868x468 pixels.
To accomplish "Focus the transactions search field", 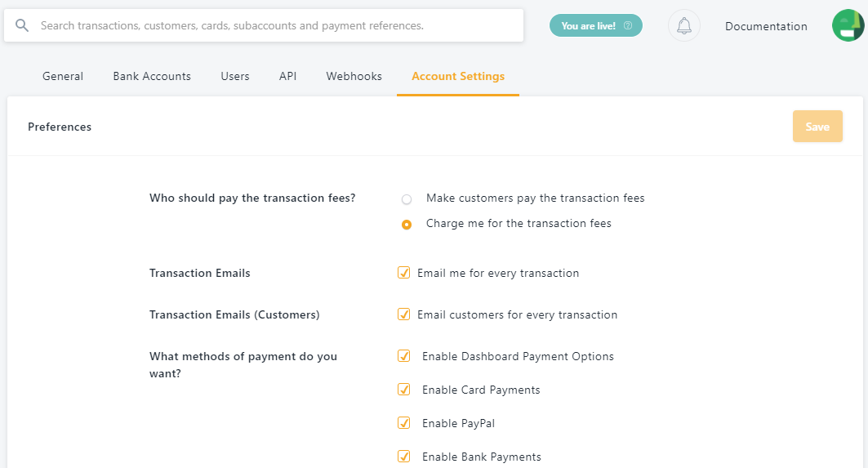I will [278, 25].
